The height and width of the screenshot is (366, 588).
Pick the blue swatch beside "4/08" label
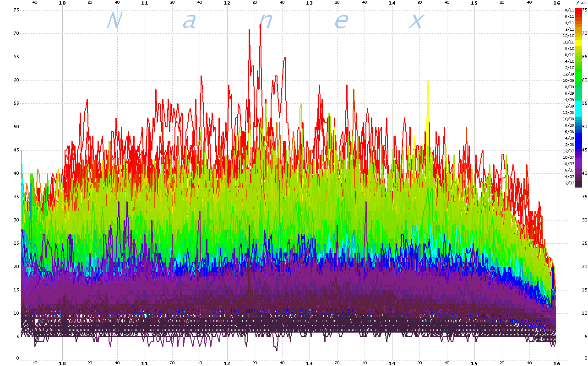pos(578,138)
